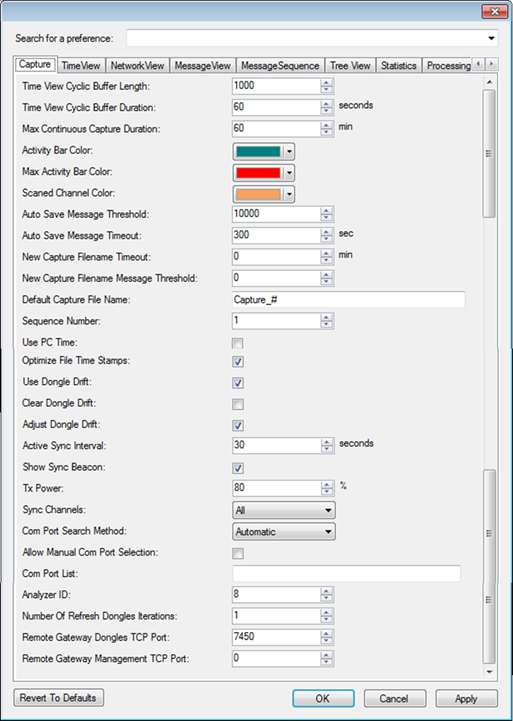
Task: Uncheck the Show Sync Beacon checkbox
Action: 238,469
